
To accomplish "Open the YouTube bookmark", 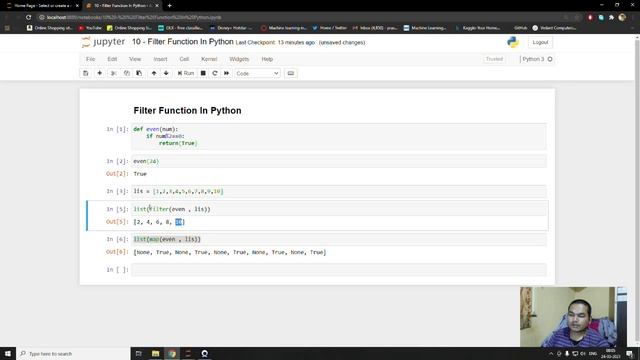I will [x=90, y=28].
